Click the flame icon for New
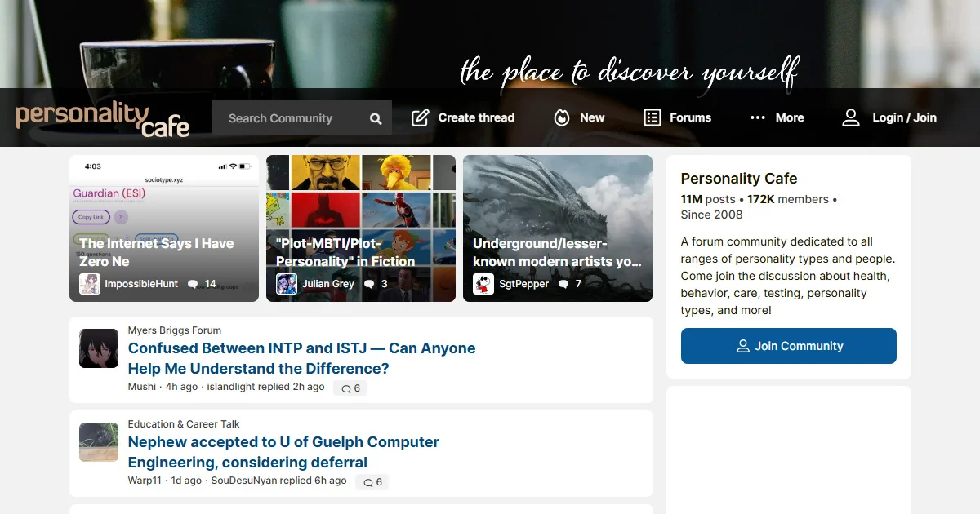 562,117
